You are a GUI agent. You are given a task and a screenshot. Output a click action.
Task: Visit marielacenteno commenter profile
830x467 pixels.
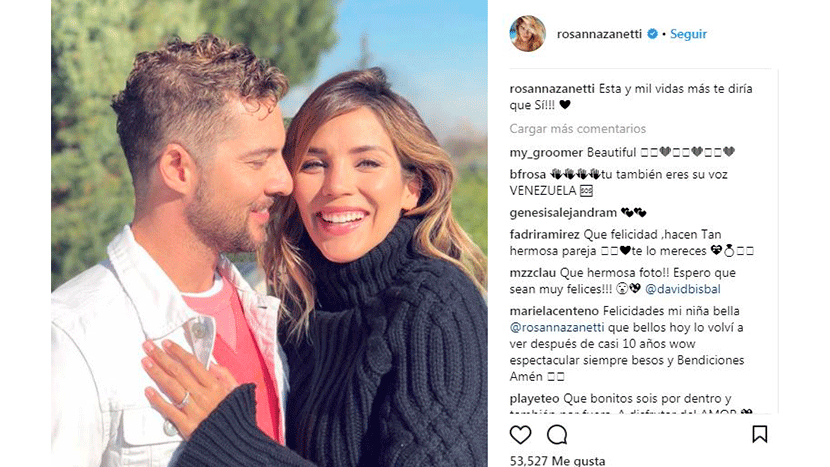tap(554, 311)
